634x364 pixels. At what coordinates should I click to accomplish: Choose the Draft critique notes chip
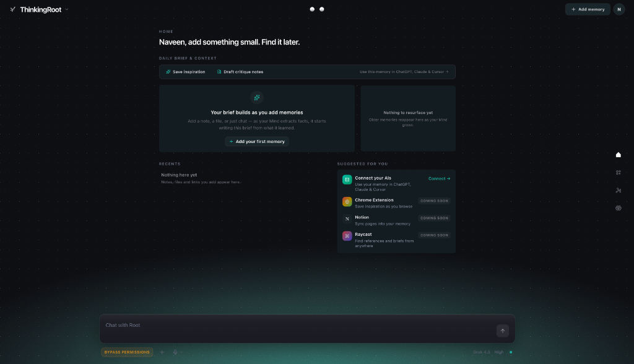coord(240,72)
